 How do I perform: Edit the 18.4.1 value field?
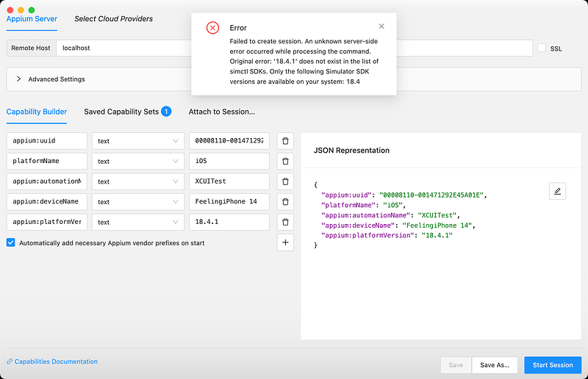[229, 222]
